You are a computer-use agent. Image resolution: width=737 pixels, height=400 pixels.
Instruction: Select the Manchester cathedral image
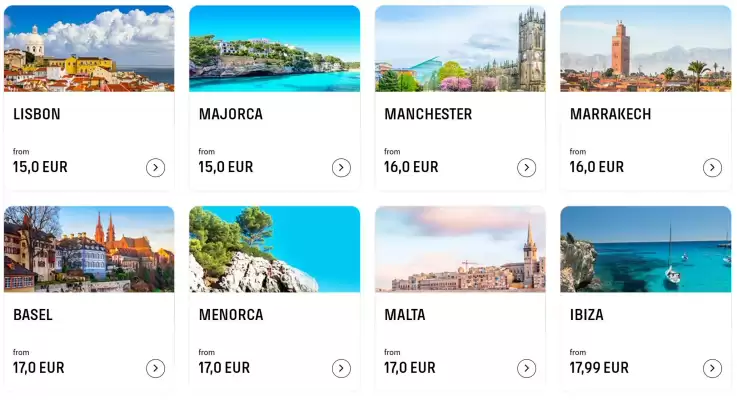[460, 48]
